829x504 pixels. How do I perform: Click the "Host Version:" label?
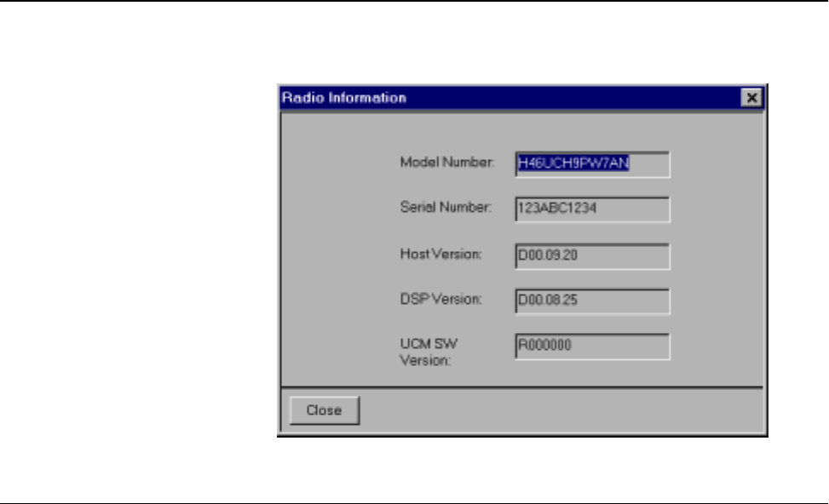coord(441,254)
